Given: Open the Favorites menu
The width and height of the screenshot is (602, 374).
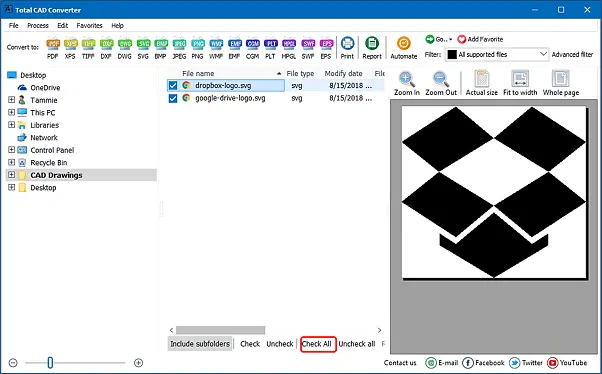Looking at the screenshot, I should point(89,25).
